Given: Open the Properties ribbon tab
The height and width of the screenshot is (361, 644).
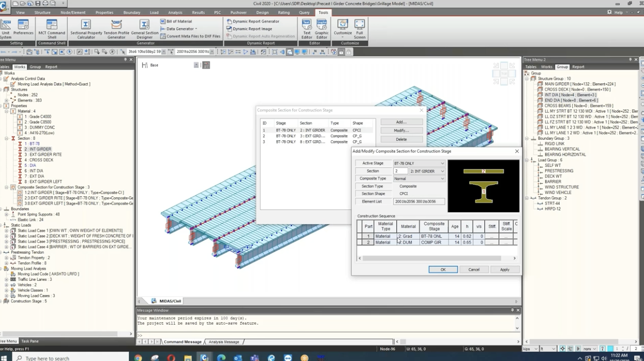Looking at the screenshot, I should click(104, 13).
